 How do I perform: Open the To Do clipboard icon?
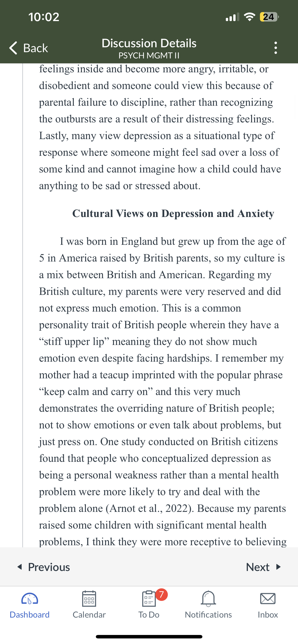click(x=149, y=599)
